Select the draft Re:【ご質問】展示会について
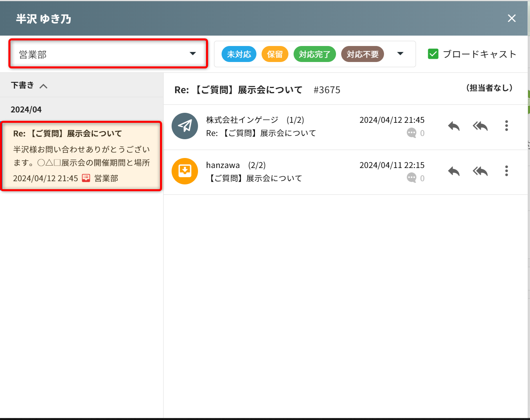The image size is (530, 420). pyautogui.click(x=81, y=156)
